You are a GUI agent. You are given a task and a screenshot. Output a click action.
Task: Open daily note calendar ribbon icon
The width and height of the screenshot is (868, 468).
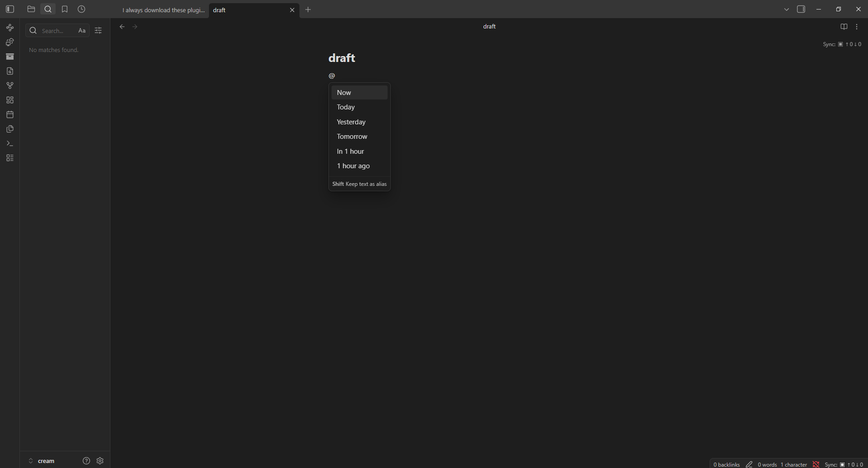pyautogui.click(x=9, y=114)
